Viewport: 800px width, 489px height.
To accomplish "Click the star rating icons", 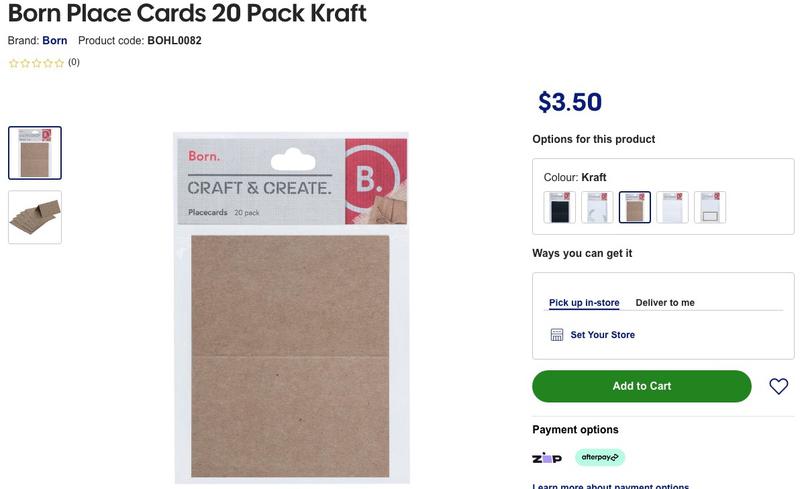I will [36, 63].
